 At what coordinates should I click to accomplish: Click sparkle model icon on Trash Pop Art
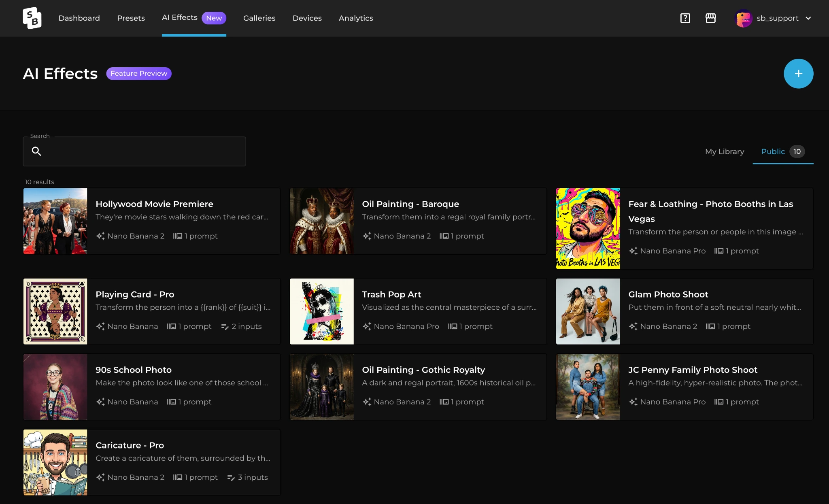click(x=367, y=326)
